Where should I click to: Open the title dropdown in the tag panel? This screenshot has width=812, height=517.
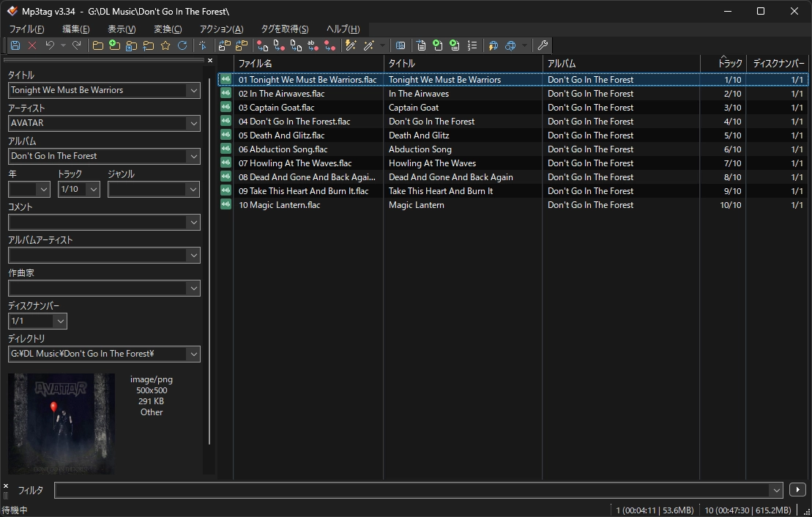[194, 90]
